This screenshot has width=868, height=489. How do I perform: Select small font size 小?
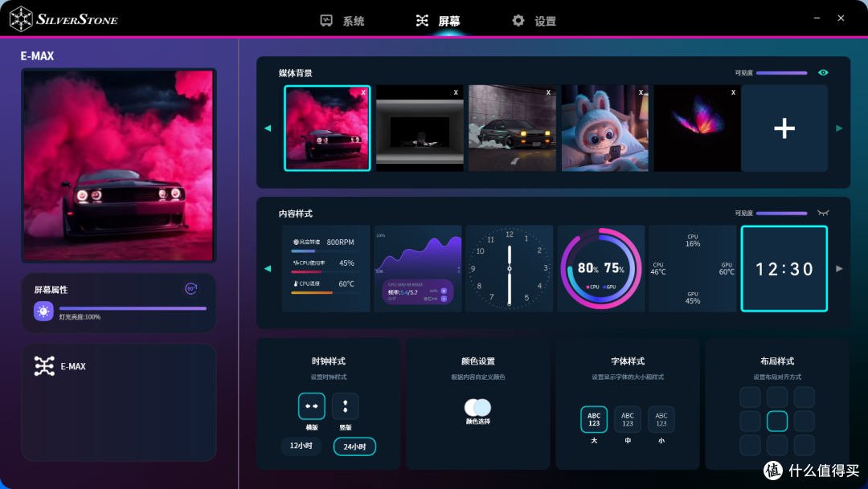(x=661, y=419)
